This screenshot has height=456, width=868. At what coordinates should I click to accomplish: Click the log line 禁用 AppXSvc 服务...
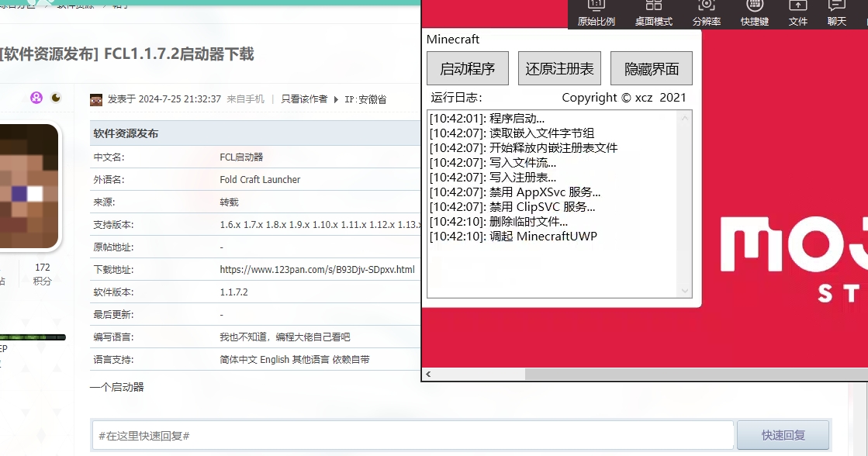[515, 192]
